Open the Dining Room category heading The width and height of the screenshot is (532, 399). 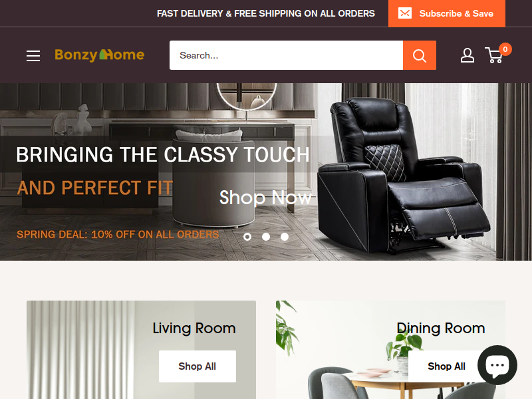[441, 328]
